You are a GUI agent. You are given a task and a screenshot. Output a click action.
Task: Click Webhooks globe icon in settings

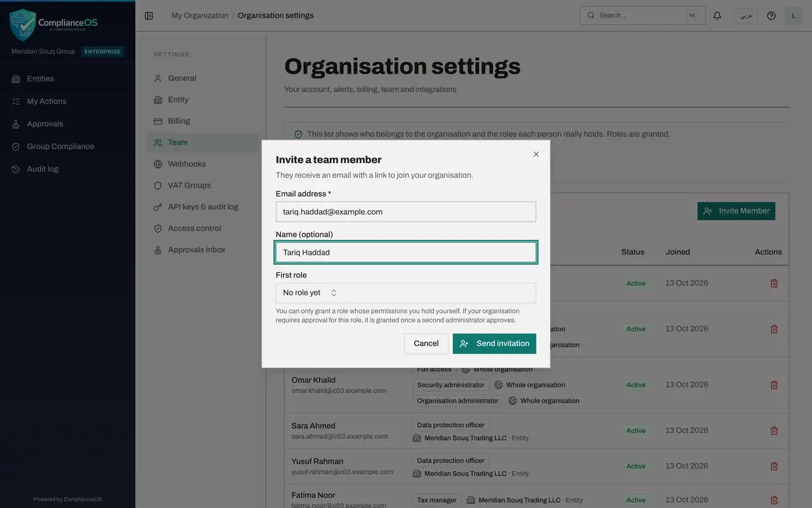[158, 164]
